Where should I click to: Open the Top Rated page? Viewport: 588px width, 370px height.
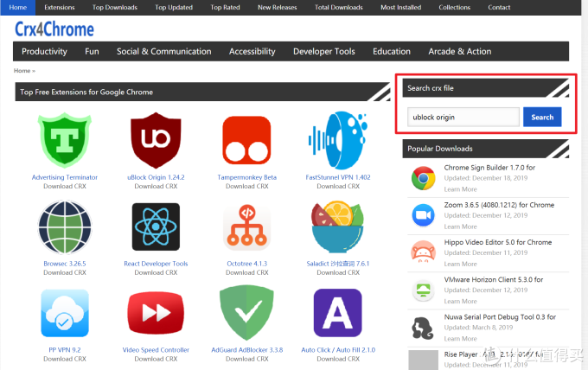[225, 8]
